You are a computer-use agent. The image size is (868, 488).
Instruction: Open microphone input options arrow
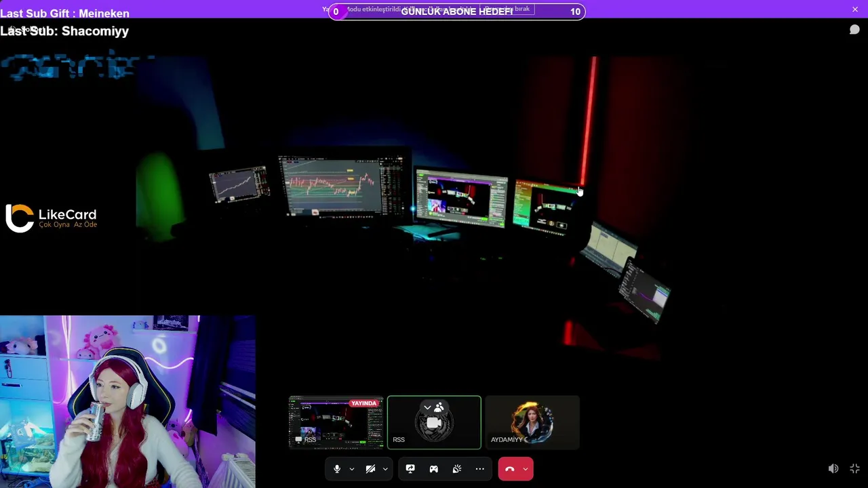[351, 469]
